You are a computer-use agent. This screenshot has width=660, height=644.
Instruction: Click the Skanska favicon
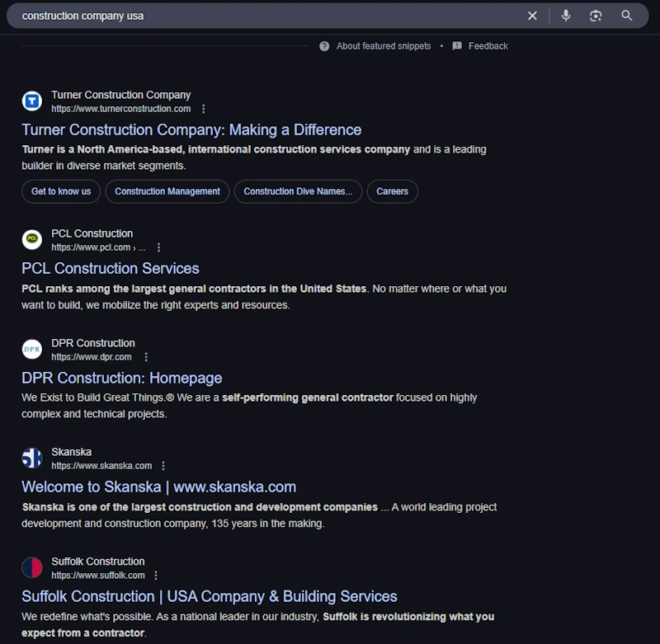tap(32, 458)
